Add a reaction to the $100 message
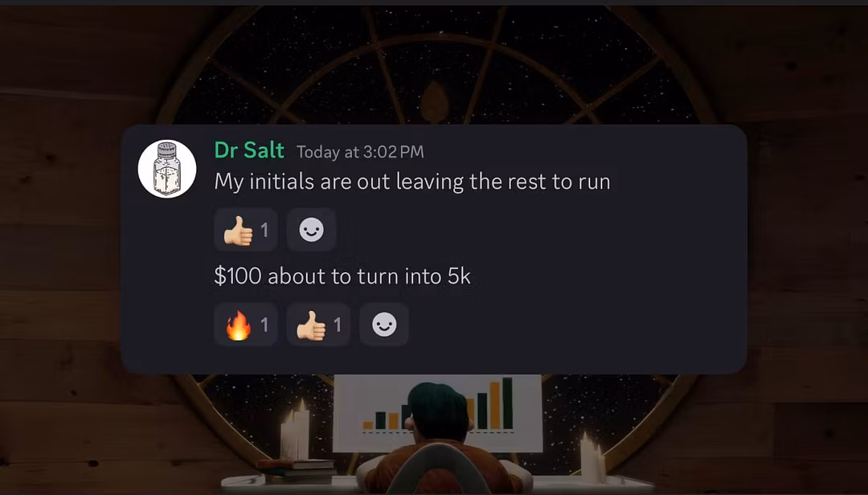The height and width of the screenshot is (495, 868). [x=384, y=325]
